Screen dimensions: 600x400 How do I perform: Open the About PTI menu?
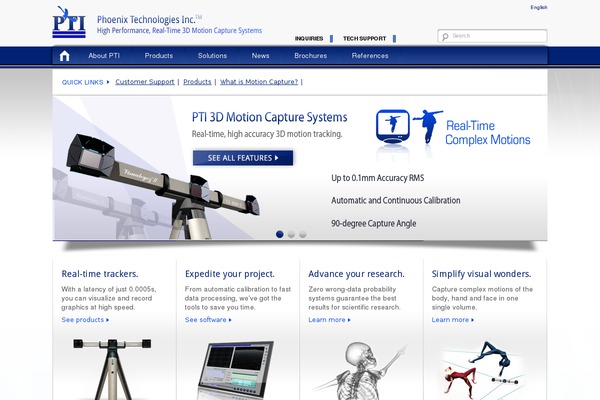pyautogui.click(x=104, y=56)
